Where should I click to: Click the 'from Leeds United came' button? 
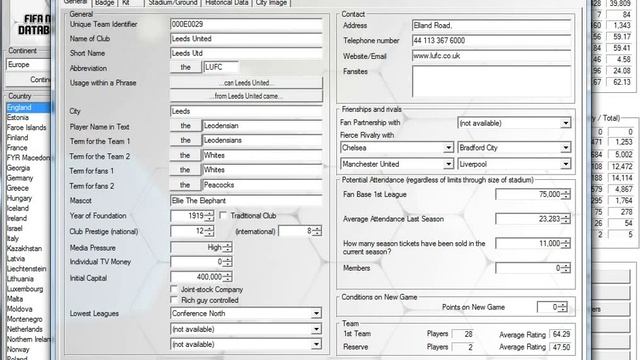[246, 96]
